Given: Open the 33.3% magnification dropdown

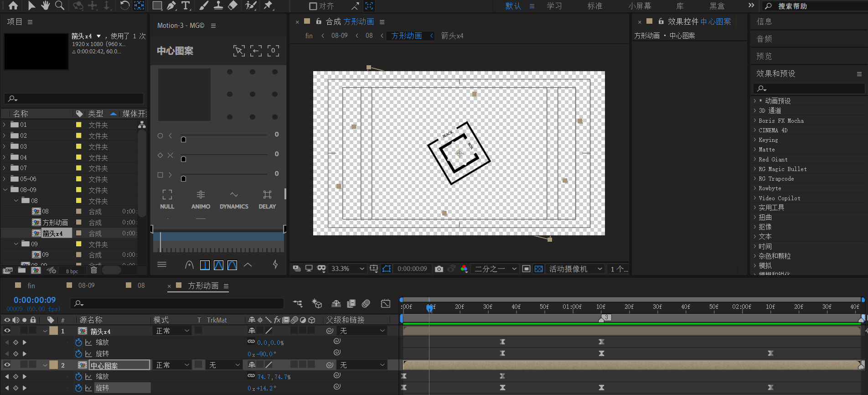Looking at the screenshot, I should (x=347, y=269).
